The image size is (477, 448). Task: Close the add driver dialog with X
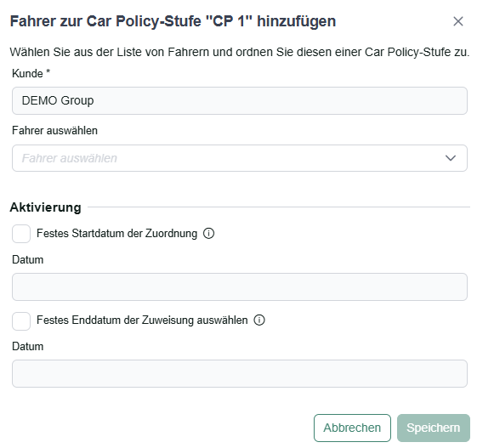pos(457,21)
